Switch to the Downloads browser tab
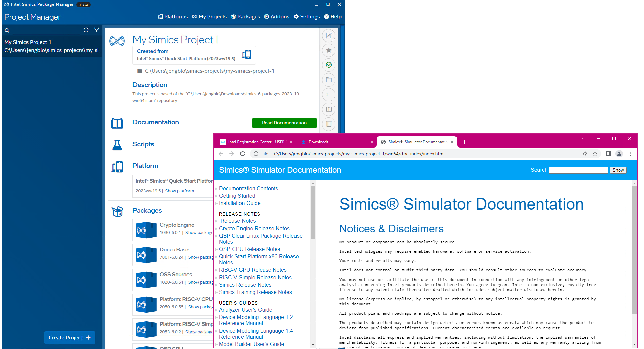 336,142
